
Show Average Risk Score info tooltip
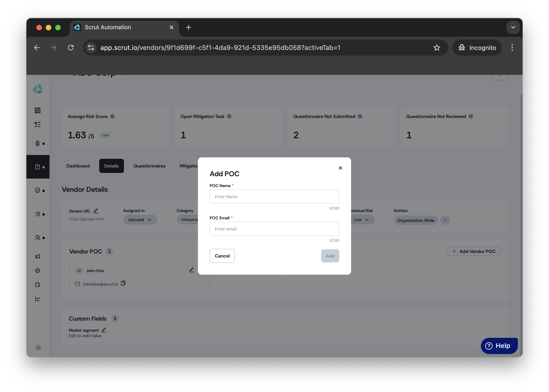click(x=112, y=116)
